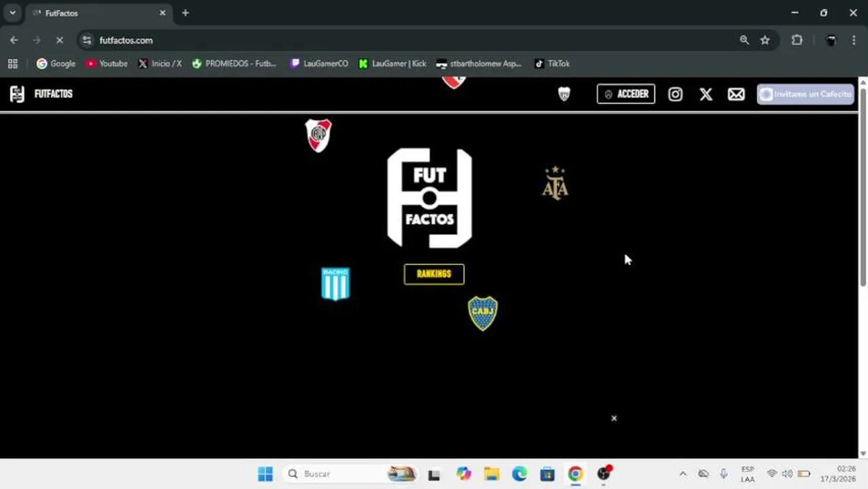Open the PROMIEDOS bookmark
This screenshot has width=868, height=489.
pos(234,64)
